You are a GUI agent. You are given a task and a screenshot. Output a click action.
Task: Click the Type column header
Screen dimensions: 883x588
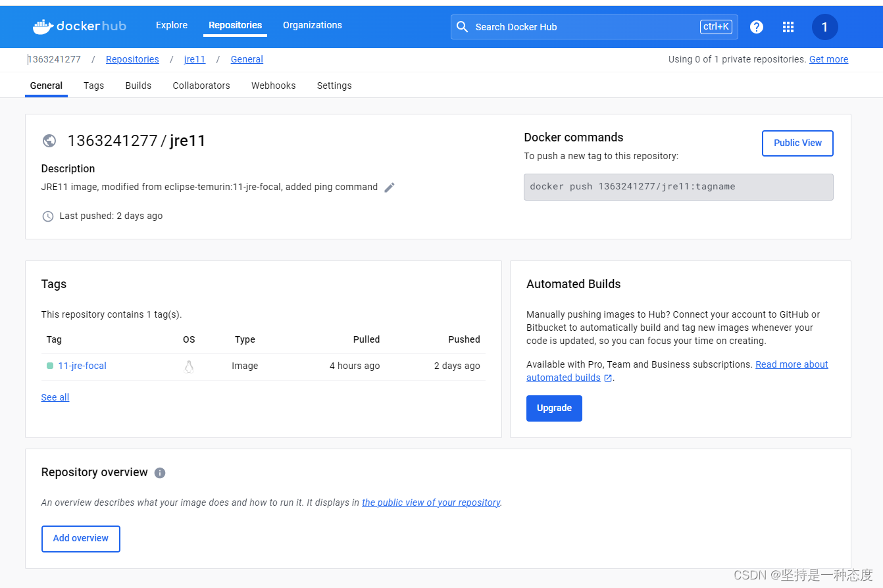point(245,339)
